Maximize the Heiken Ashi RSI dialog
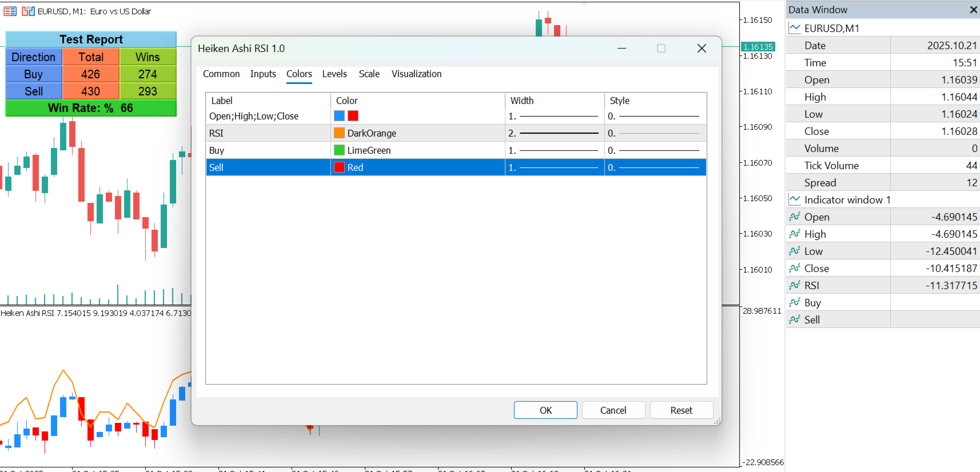Screen dimensions: 980x472 coord(662,49)
